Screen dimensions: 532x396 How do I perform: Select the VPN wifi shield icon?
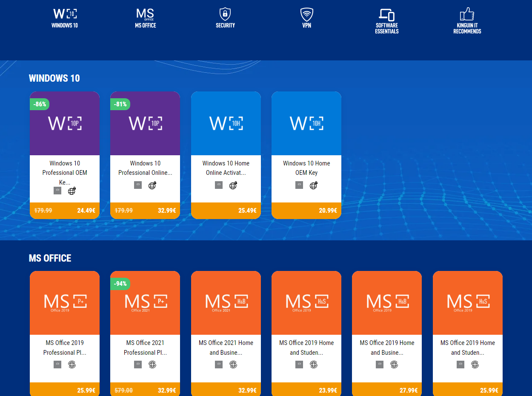[306, 14]
